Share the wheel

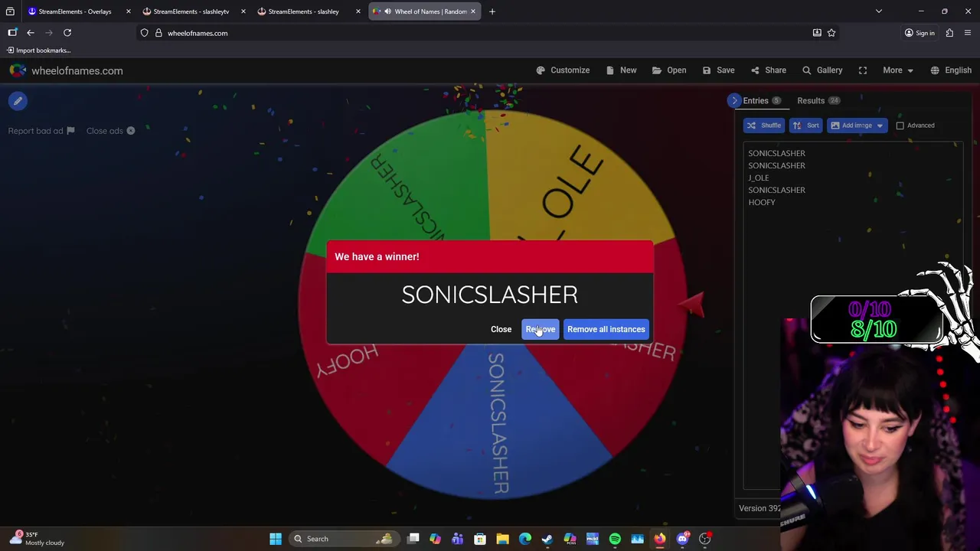tap(768, 70)
